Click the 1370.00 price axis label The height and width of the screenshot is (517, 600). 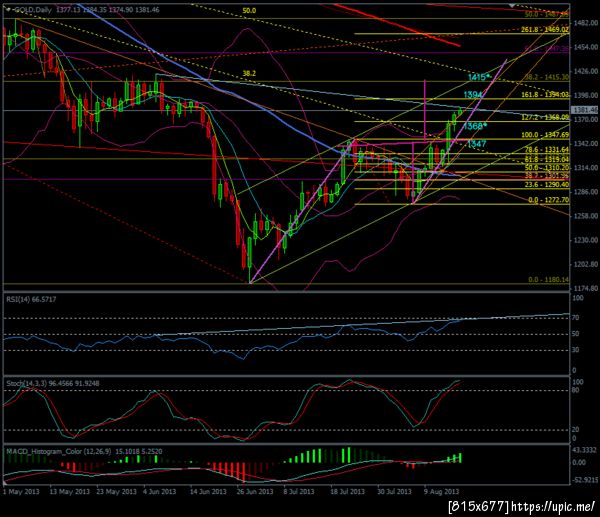pos(585,119)
